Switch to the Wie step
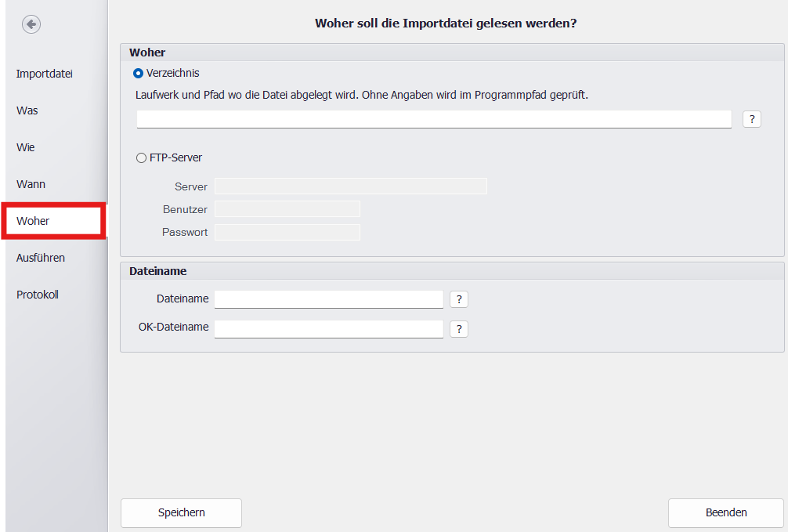Screen dimensions: 788x532 click(x=26, y=147)
